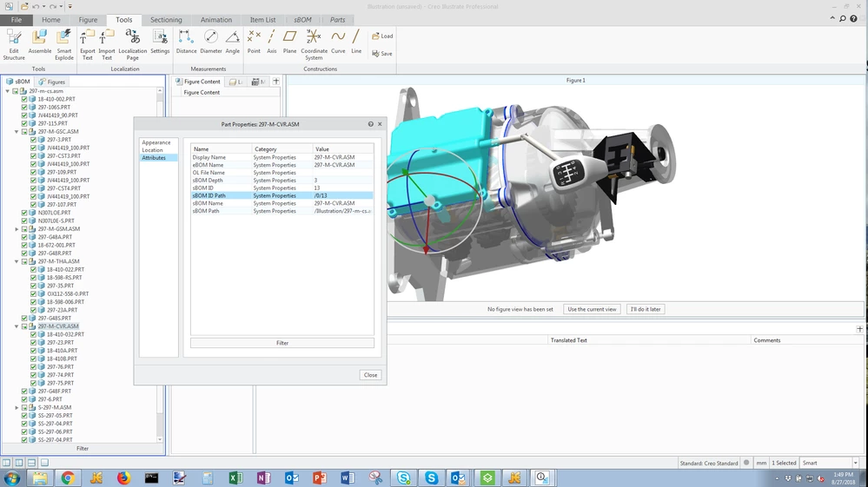
Task: Toggle 18-410-022.PRT checkbox
Action: [33, 269]
